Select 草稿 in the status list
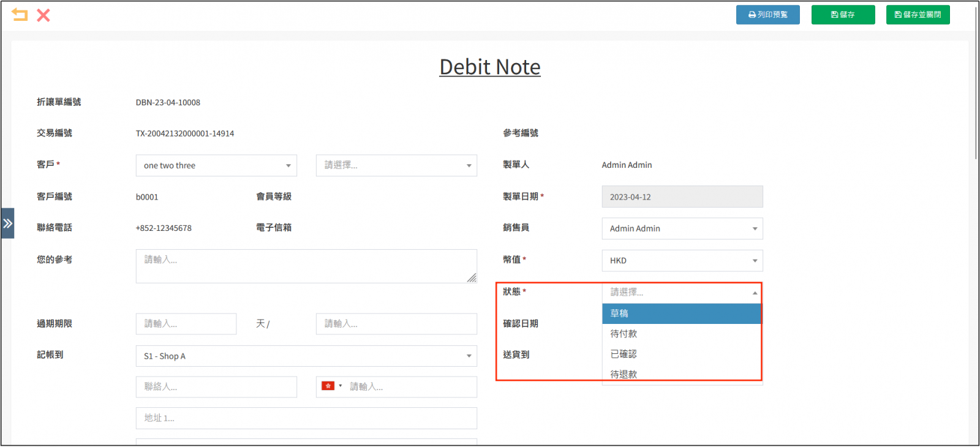 pos(682,314)
